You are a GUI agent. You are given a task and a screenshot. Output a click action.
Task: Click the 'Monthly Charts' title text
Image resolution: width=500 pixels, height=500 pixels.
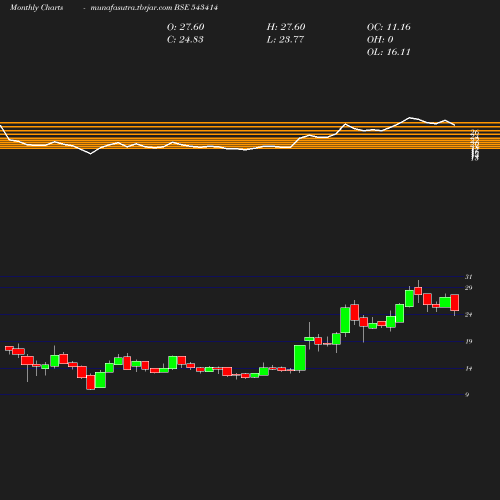tap(36, 7)
